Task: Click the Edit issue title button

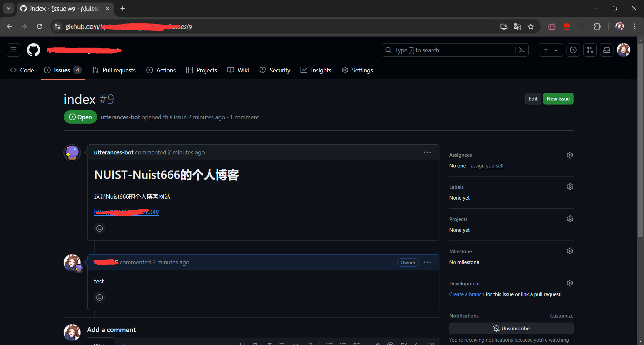Action: tap(533, 99)
